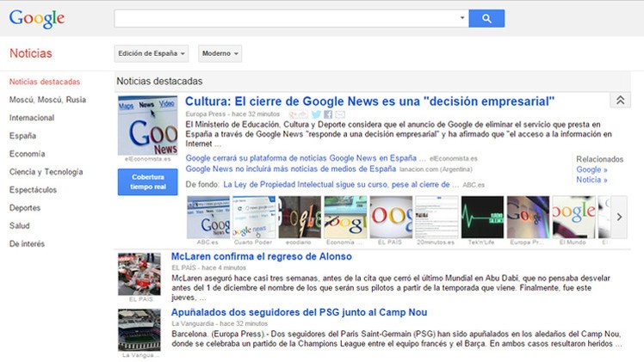Click 'EL PAÍS - hace 4 minutos' source text

[x=208, y=267]
